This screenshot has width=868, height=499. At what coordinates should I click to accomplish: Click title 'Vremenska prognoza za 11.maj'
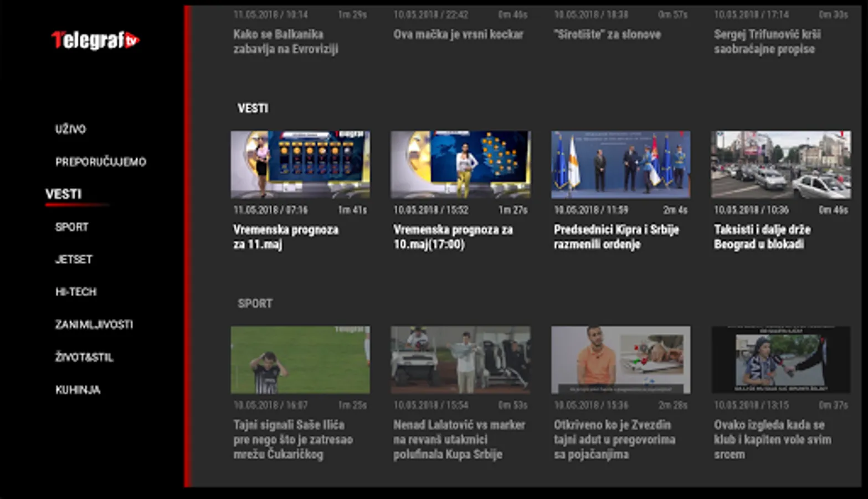tap(285, 237)
